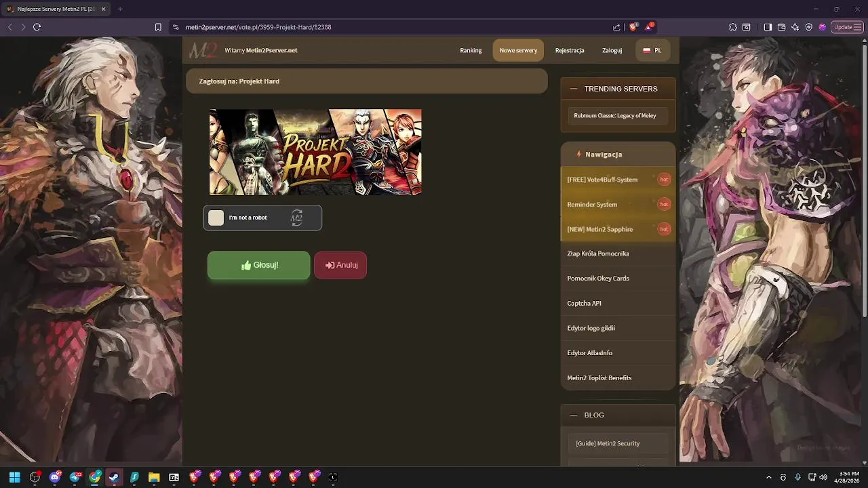This screenshot has height=488, width=868.
Task: Open the Brave Wallet icon
Action: tap(781, 27)
